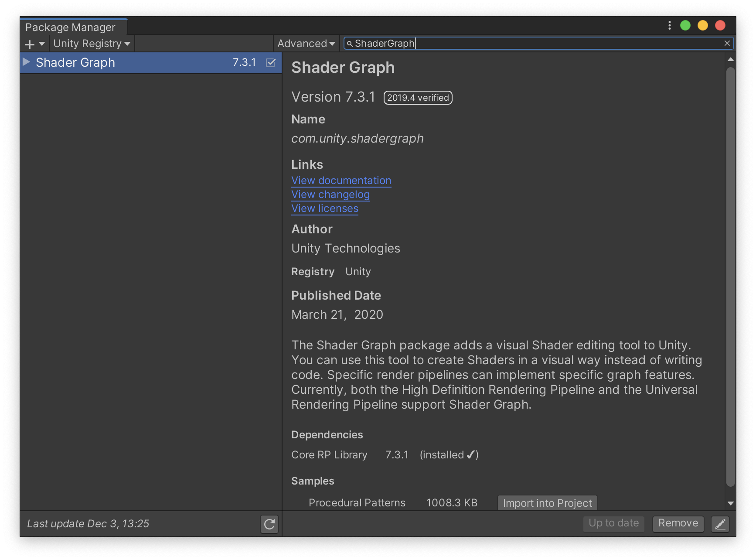Click the checked status icon next to Shader Graph
This screenshot has width=756, height=560.
pos(271,63)
